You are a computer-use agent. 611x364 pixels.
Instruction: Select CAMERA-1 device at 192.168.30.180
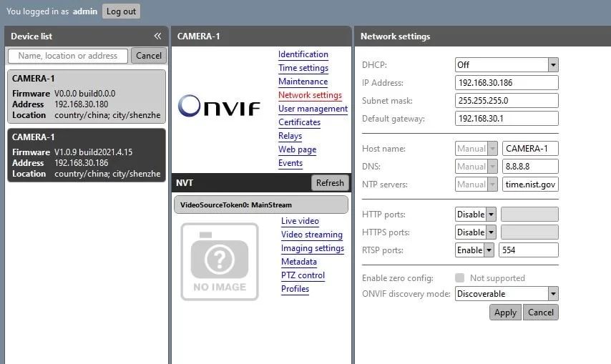(x=87, y=97)
